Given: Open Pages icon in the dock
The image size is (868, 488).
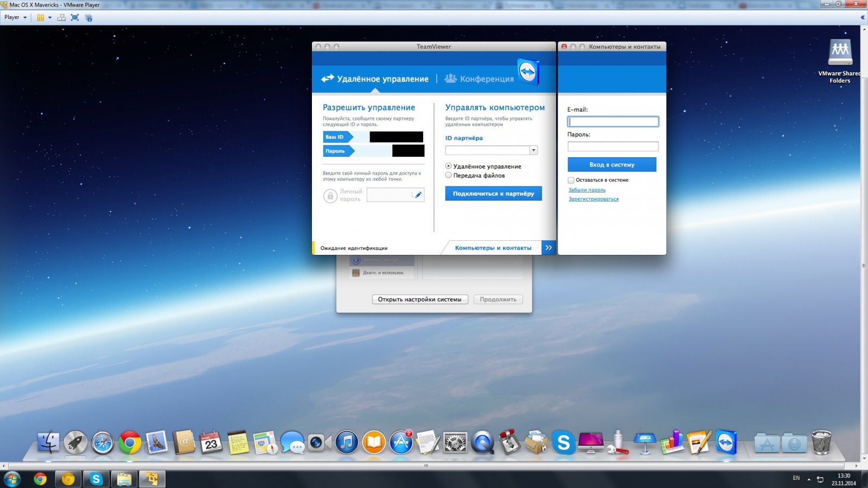Looking at the screenshot, I should click(x=699, y=442).
